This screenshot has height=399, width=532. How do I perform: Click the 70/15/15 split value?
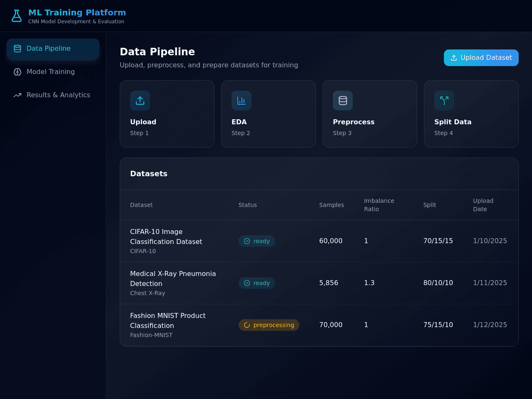pyautogui.click(x=438, y=241)
